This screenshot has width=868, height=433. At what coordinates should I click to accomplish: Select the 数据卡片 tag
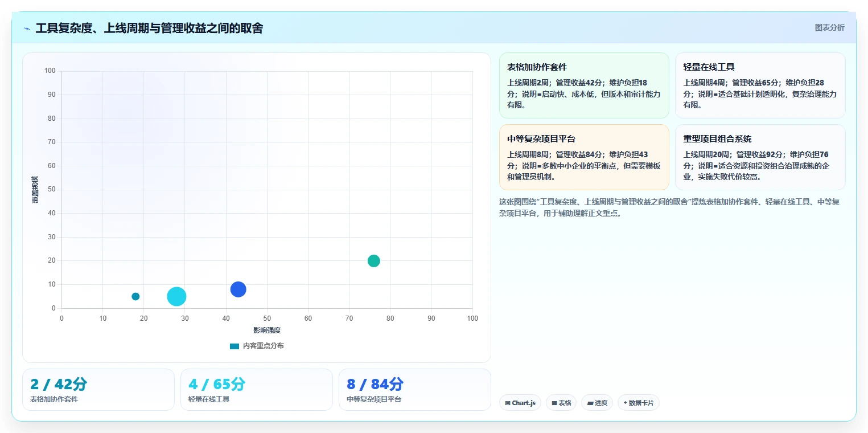pos(639,403)
